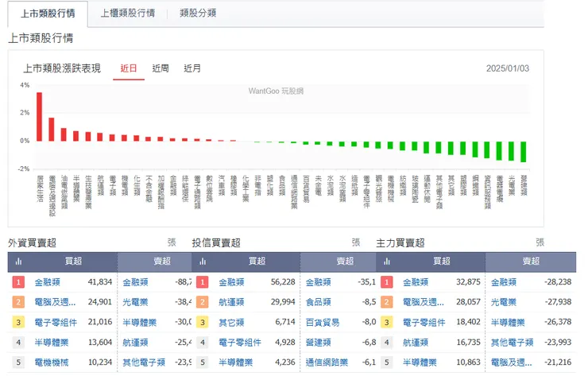The width and height of the screenshot is (588, 376).
Task: Click 買超 header in 主力買賣超 table
Action: (x=441, y=262)
